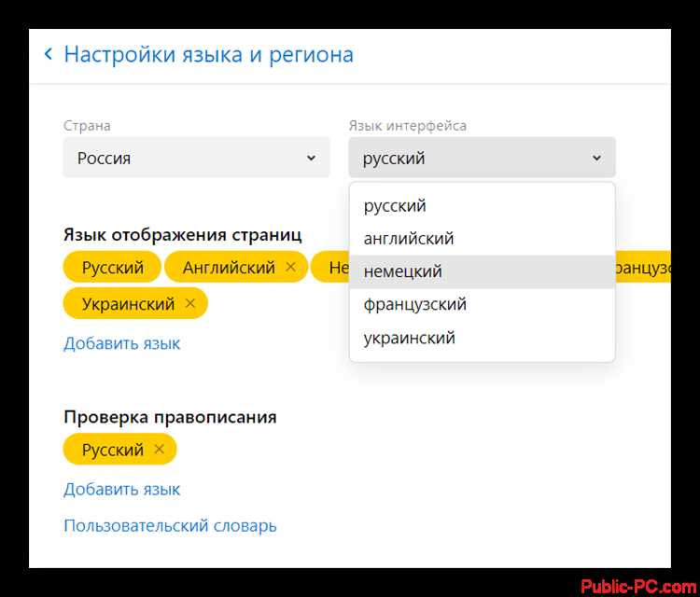Click the Русский page display language chip
700x597 pixels.
coord(112,268)
